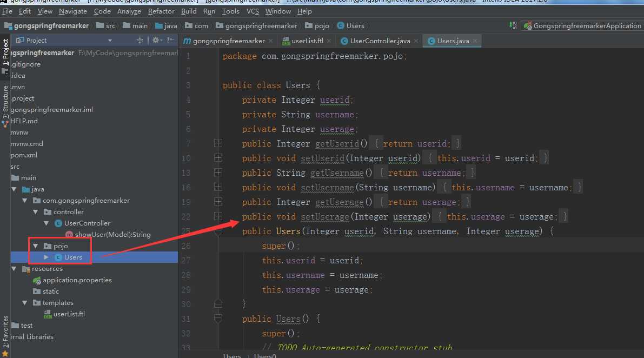Open the Edit menu

point(25,11)
